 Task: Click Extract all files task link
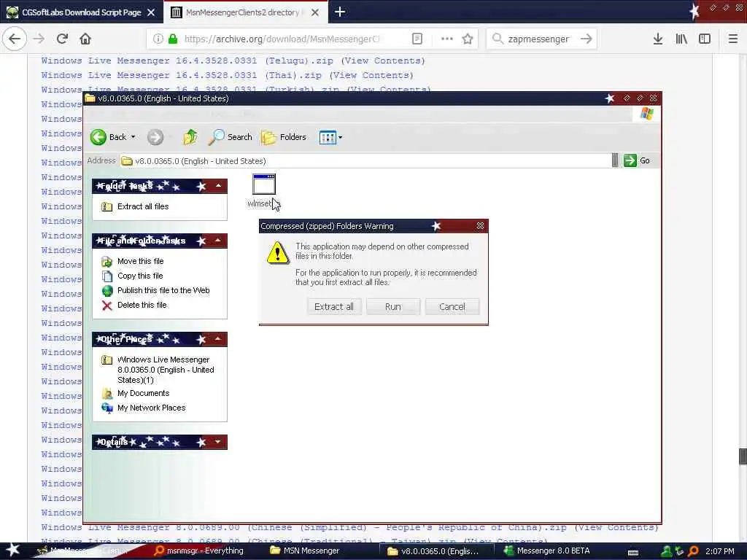pos(143,206)
